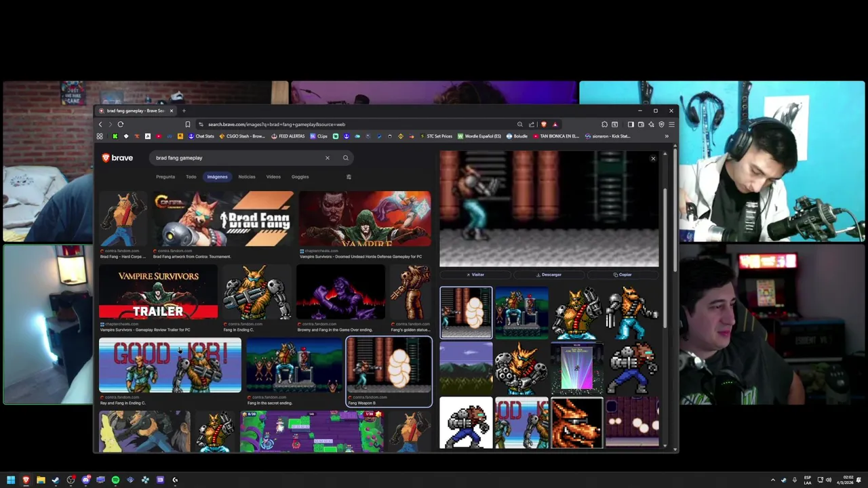The height and width of the screenshot is (488, 868).
Task: Open the extensions puzzle icon
Action: click(604, 124)
